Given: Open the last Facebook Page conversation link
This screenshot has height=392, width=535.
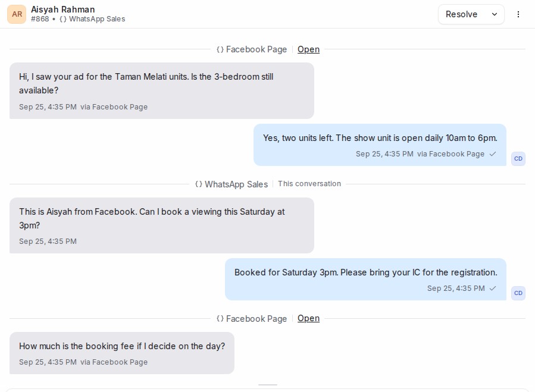Looking at the screenshot, I should [308, 318].
